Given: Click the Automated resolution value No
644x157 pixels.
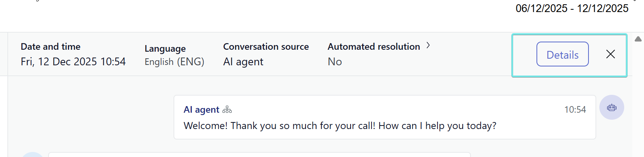Looking at the screenshot, I should click(335, 62).
